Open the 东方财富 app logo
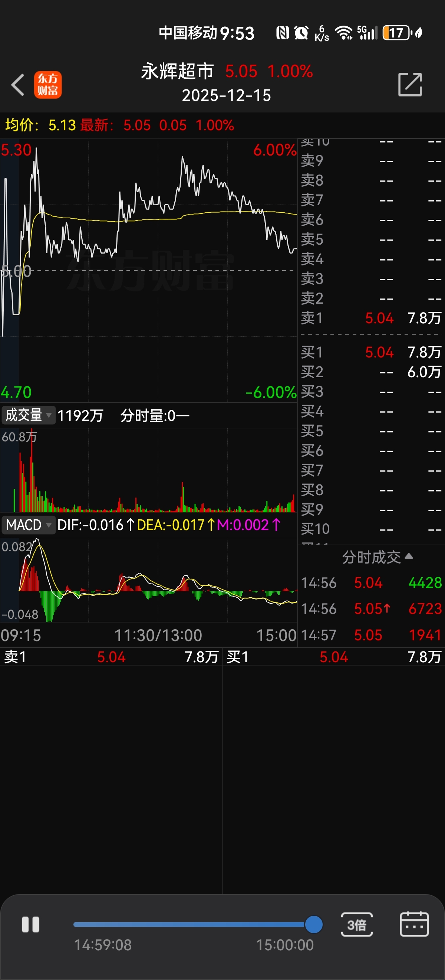This screenshot has width=445, height=980. click(x=48, y=85)
